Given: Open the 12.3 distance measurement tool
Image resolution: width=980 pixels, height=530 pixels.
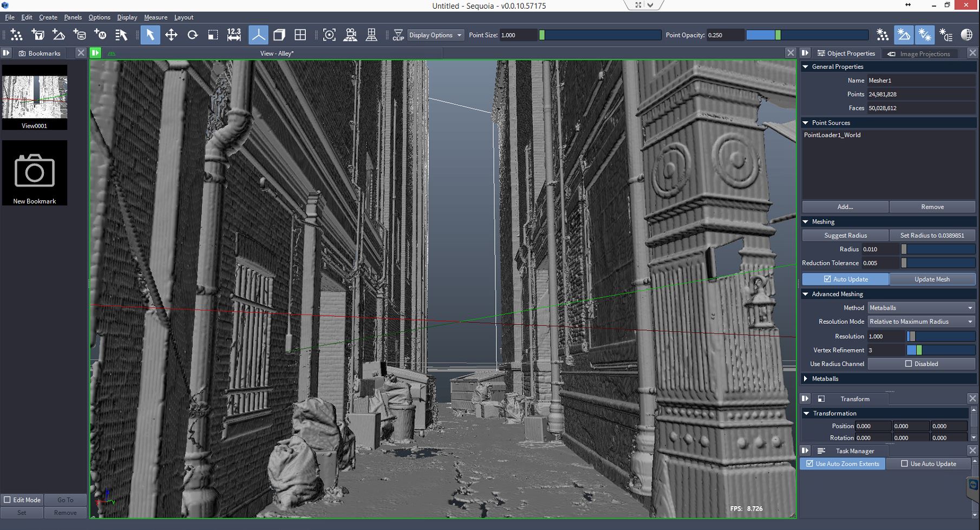Looking at the screenshot, I should (x=234, y=35).
